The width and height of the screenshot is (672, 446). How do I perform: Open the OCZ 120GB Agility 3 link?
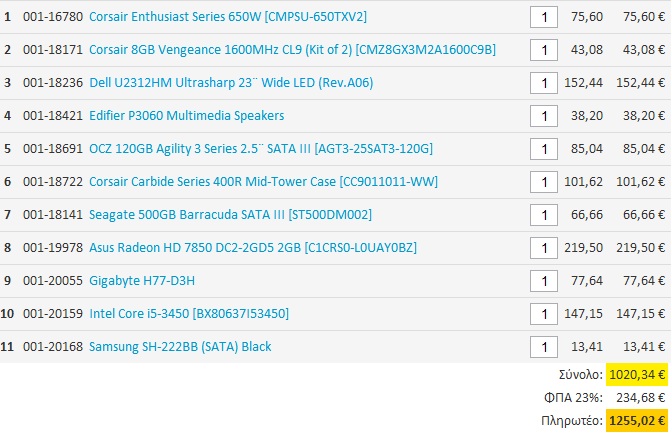[x=261, y=148]
